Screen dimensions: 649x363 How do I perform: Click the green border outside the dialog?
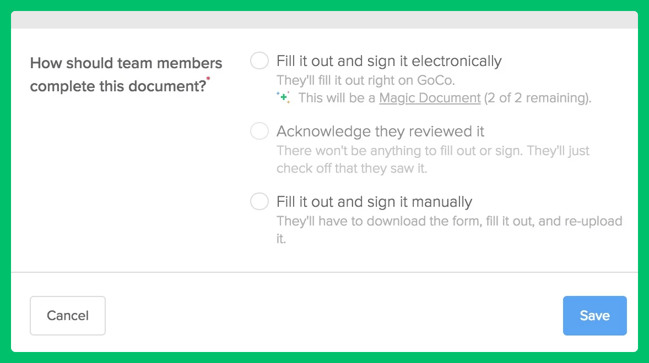click(324, 5)
